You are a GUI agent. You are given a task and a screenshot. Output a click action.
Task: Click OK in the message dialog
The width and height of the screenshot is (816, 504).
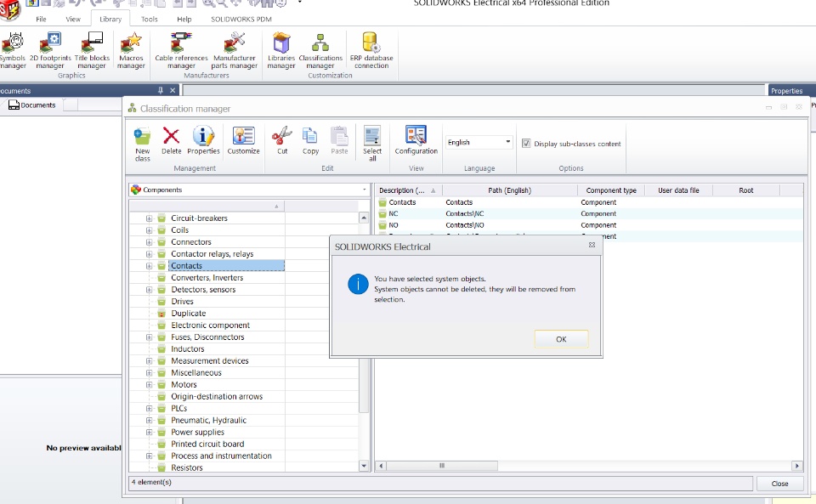click(561, 339)
